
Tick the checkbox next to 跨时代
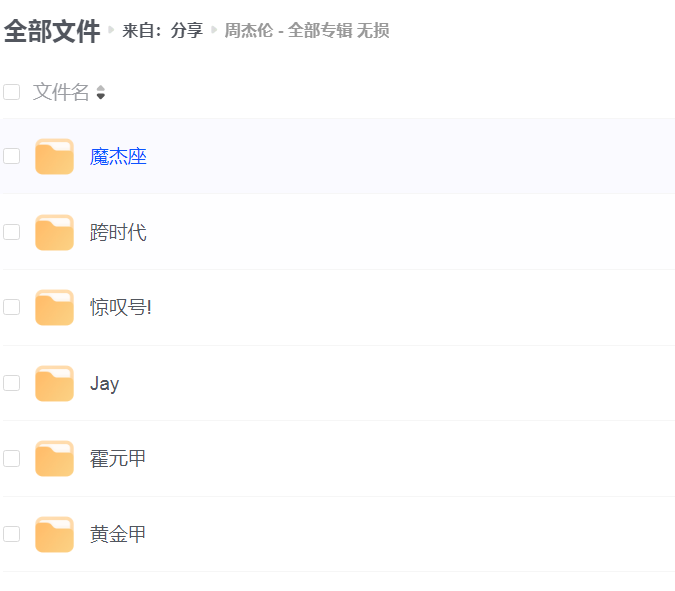[12, 232]
